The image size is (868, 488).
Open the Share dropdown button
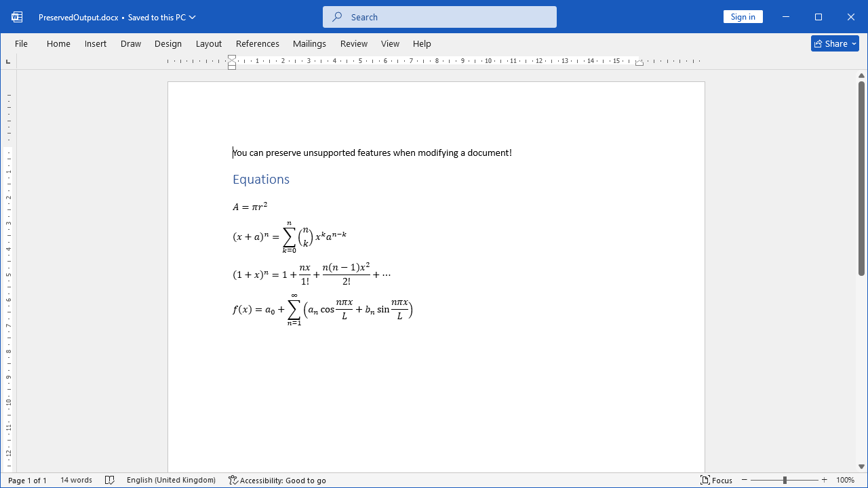click(x=835, y=43)
